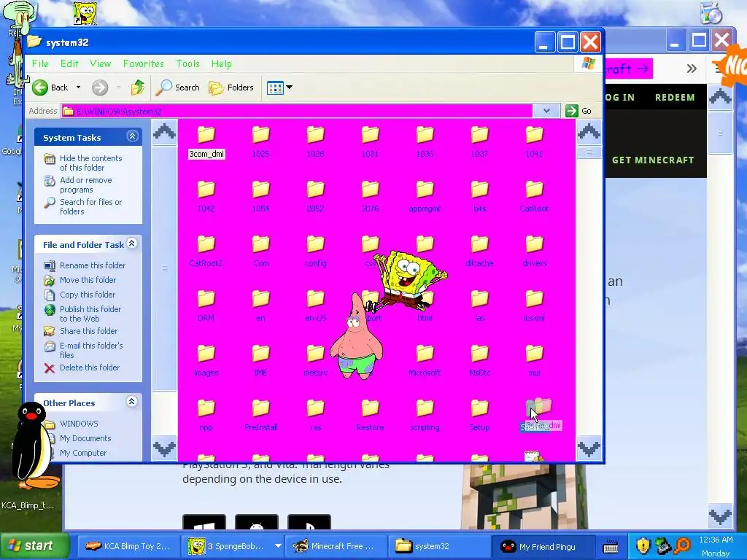747x560 pixels.
Task: Select the CatRoot folder
Action: click(x=534, y=196)
